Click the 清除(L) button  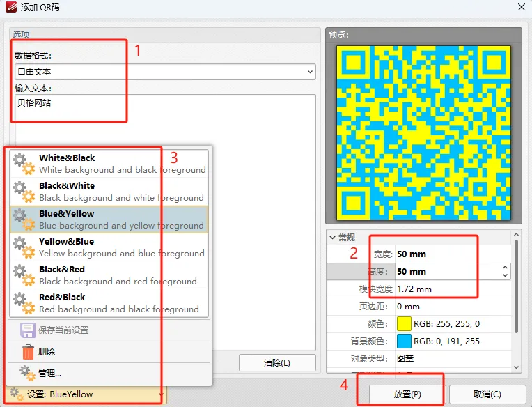pos(277,363)
